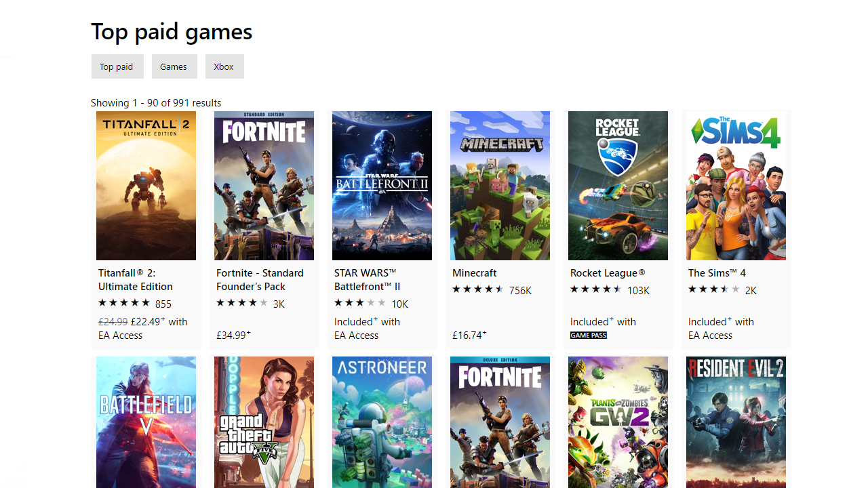
Task: Open the Astroneer game tile
Action: pyautogui.click(x=382, y=422)
